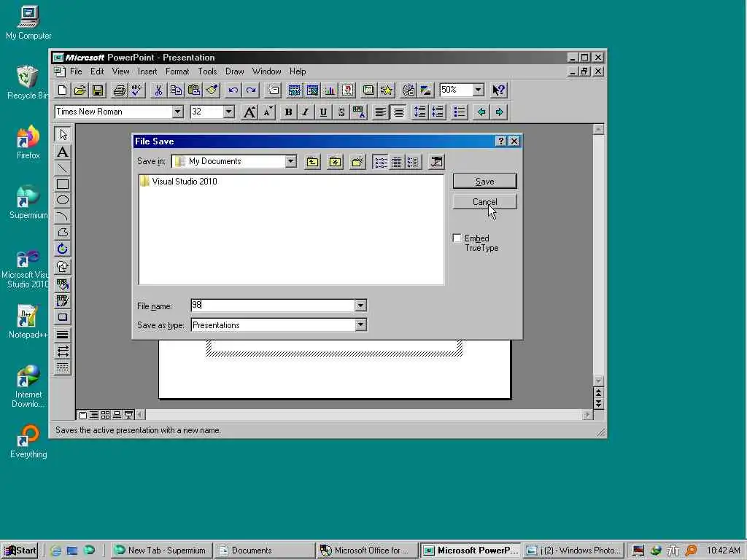Viewport: 747px width, 560px height.
Task: Click Slide Sorter View button at bottom
Action: tap(105, 415)
